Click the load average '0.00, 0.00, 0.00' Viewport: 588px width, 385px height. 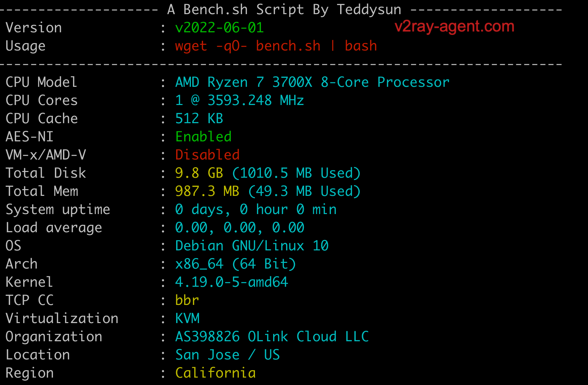[240, 228]
